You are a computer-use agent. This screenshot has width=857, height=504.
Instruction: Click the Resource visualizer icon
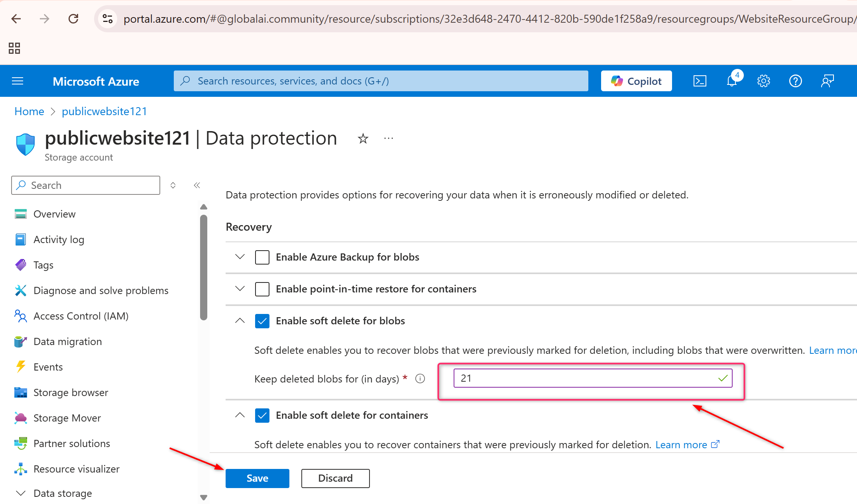coord(21,469)
